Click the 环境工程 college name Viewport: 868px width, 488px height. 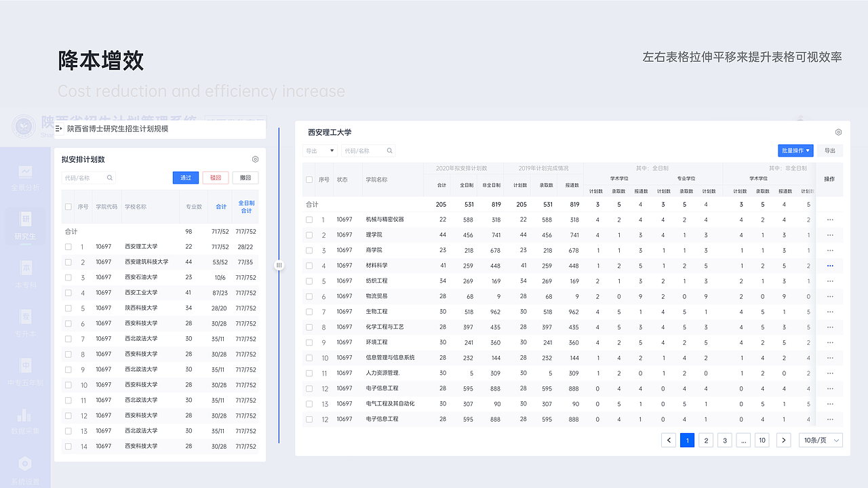pos(377,342)
